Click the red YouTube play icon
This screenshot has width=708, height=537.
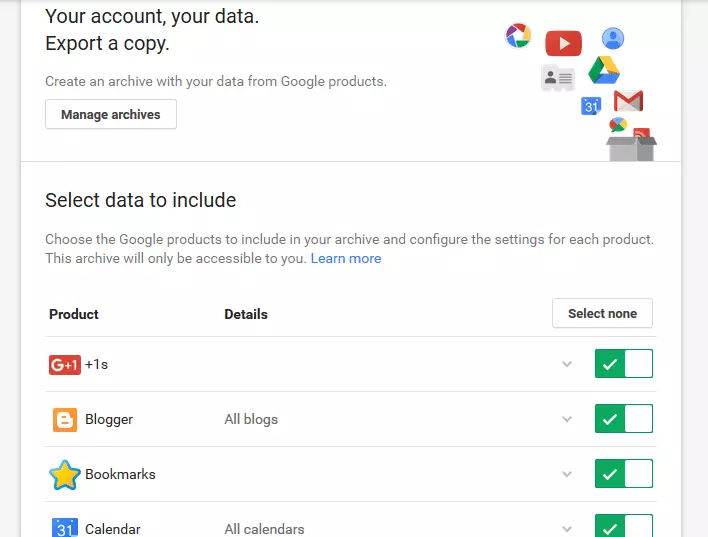pyautogui.click(x=564, y=43)
